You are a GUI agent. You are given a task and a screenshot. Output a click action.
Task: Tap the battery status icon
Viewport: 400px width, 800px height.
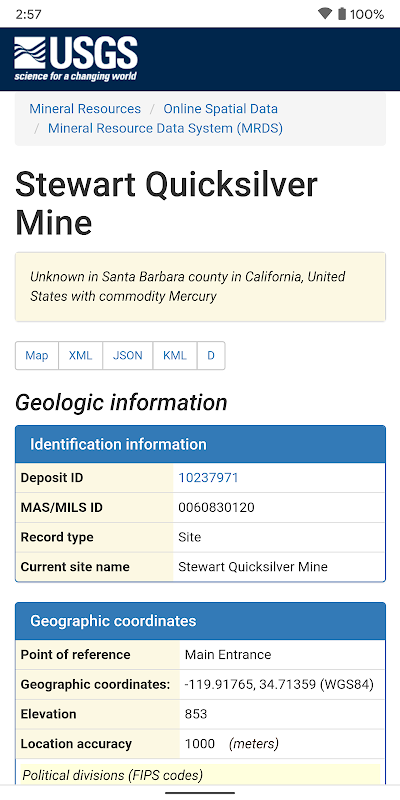(342, 14)
